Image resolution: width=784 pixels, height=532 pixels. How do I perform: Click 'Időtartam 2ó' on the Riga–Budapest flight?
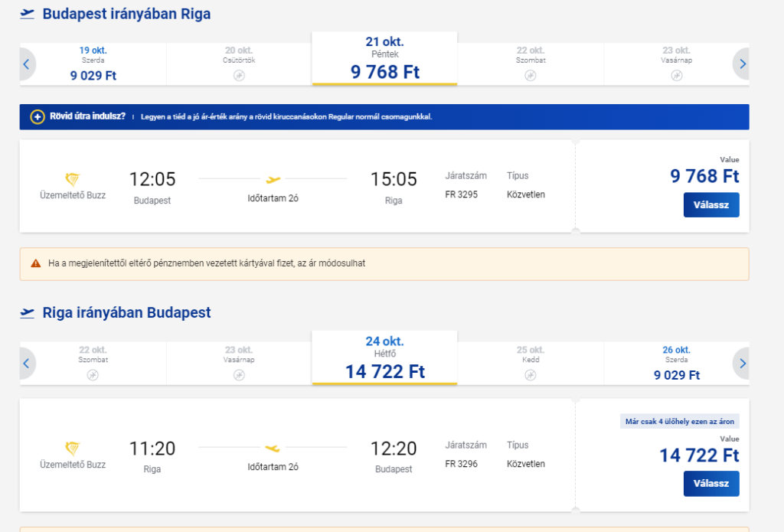point(273,467)
